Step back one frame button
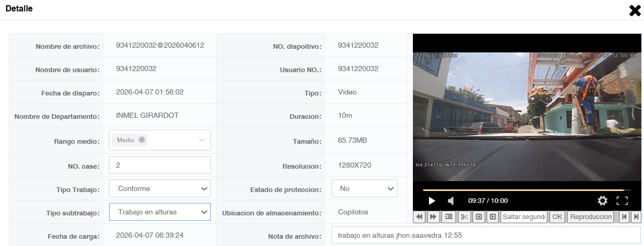The image size is (644, 246). (479, 216)
